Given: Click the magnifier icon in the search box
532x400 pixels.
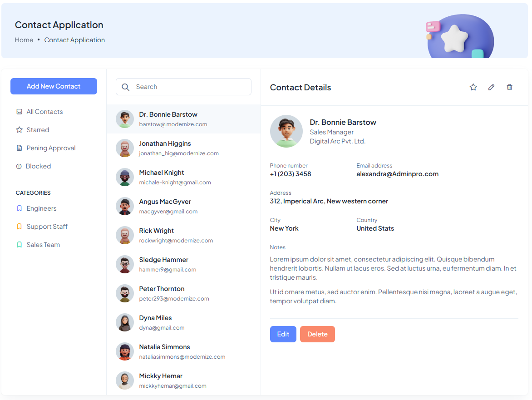Looking at the screenshot, I should 126,87.
